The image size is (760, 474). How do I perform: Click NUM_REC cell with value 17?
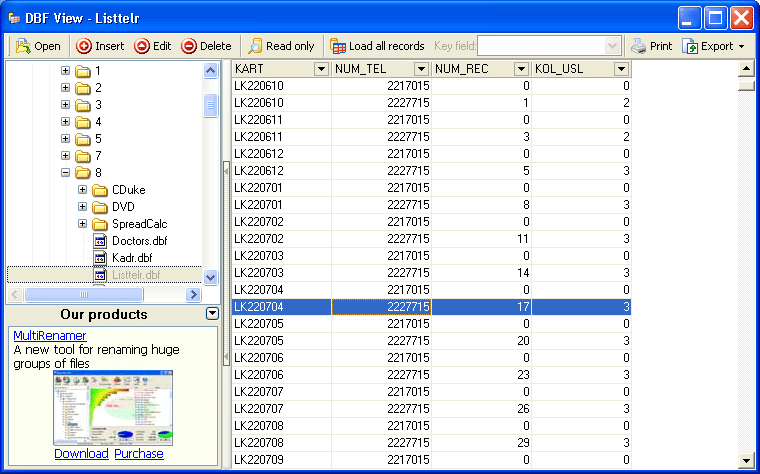pyautogui.click(x=481, y=307)
